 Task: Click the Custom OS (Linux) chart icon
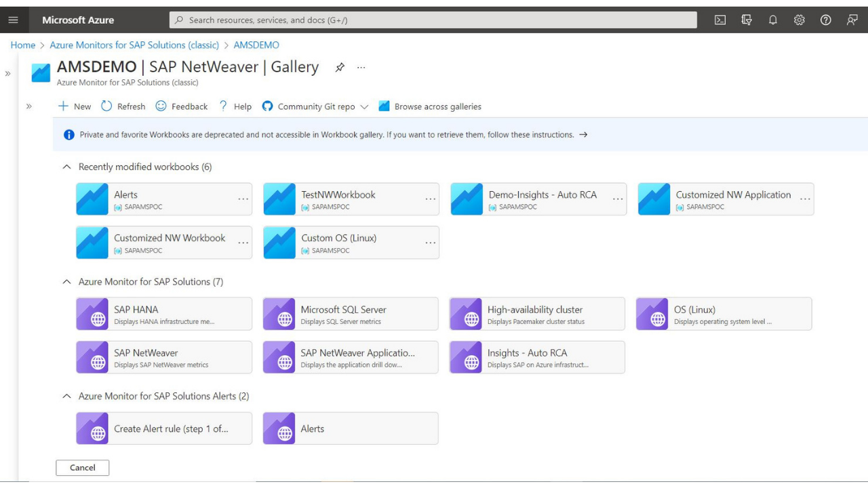click(279, 243)
